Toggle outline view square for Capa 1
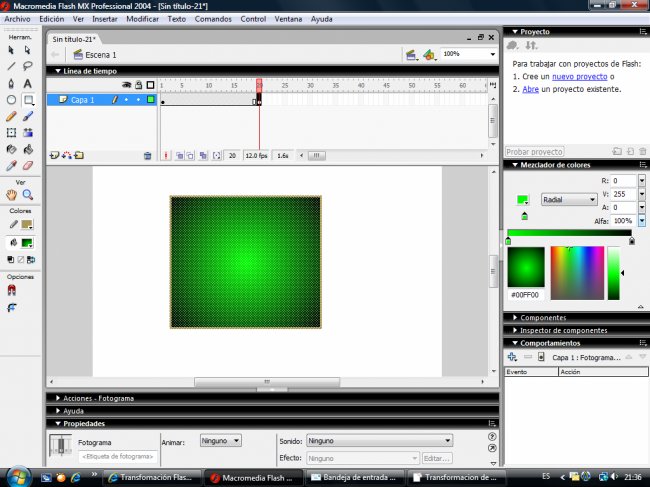Image resolution: width=650 pixels, height=487 pixels. 150,100
